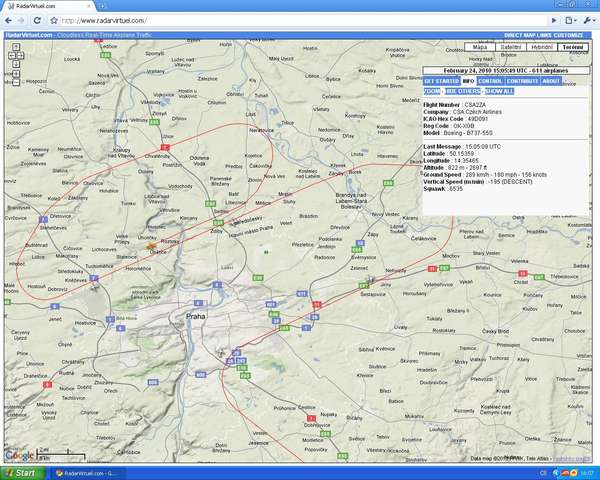Click the airplane icon south of Praha
The image size is (600, 480).
click(x=221, y=351)
